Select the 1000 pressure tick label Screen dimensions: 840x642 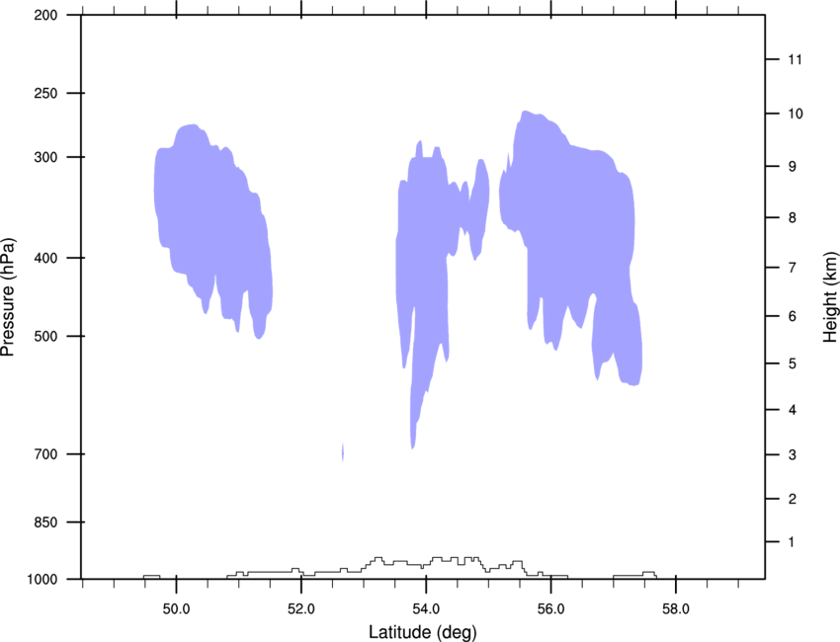click(x=42, y=580)
